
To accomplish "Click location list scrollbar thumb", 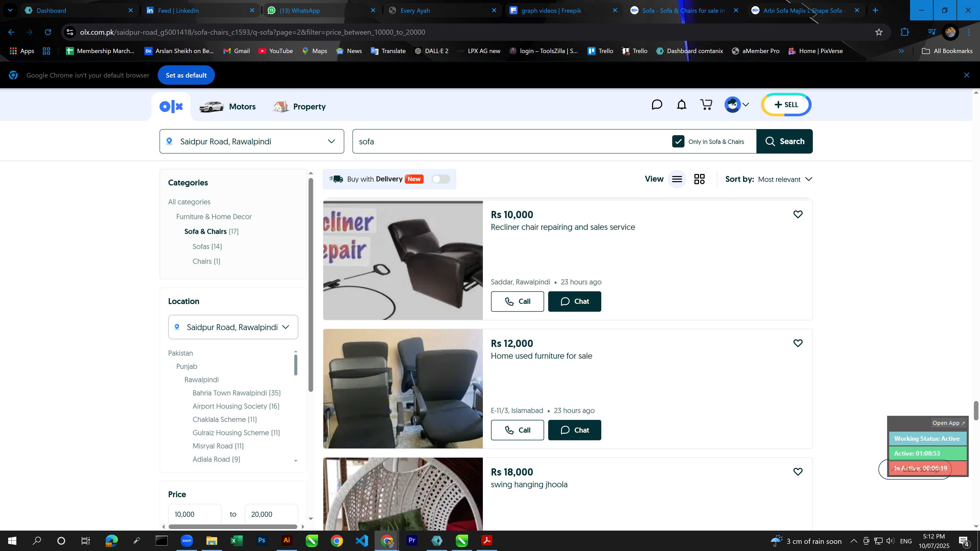I will coord(296,365).
